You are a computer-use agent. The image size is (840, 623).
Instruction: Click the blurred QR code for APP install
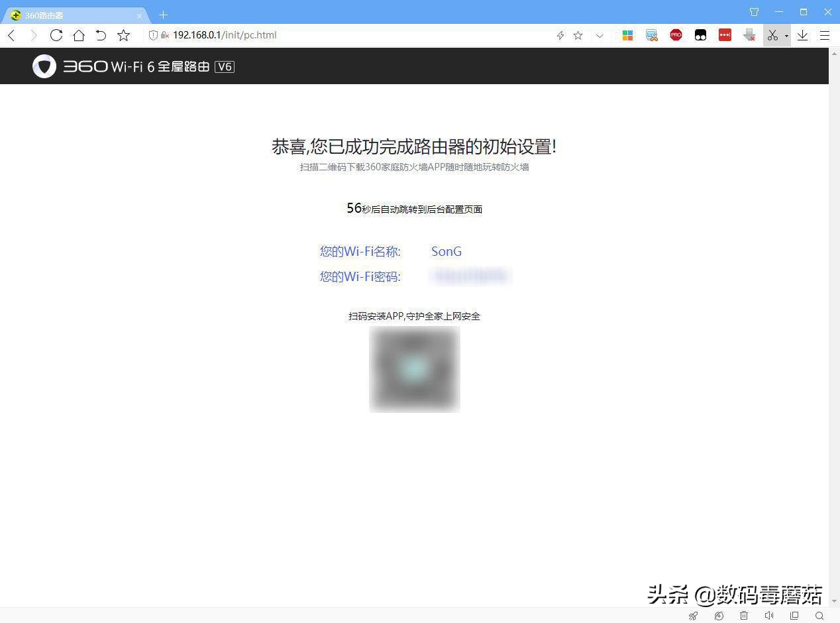click(414, 368)
